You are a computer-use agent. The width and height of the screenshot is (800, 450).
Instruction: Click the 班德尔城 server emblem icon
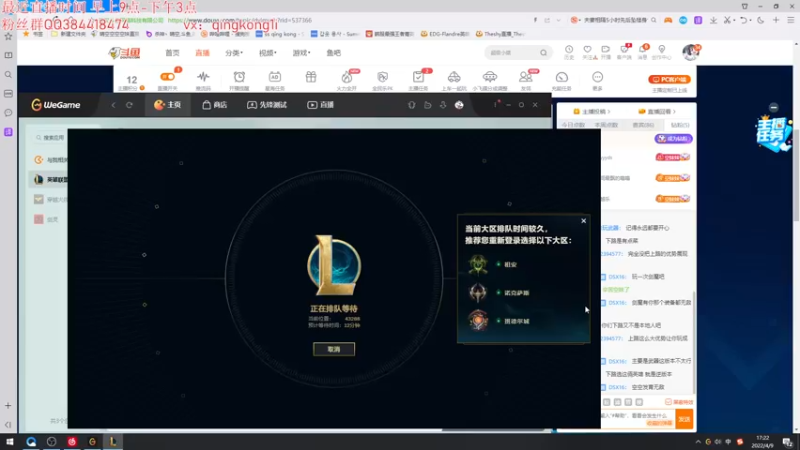coord(478,321)
